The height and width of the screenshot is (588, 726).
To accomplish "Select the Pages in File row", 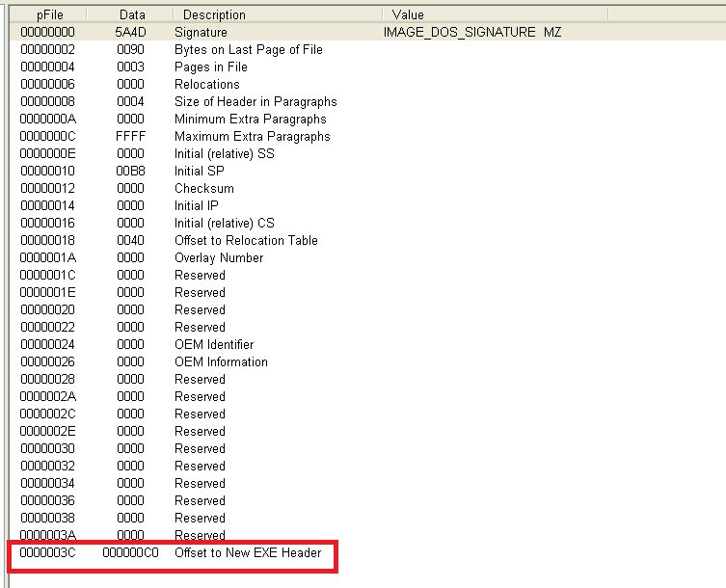I will click(211, 67).
